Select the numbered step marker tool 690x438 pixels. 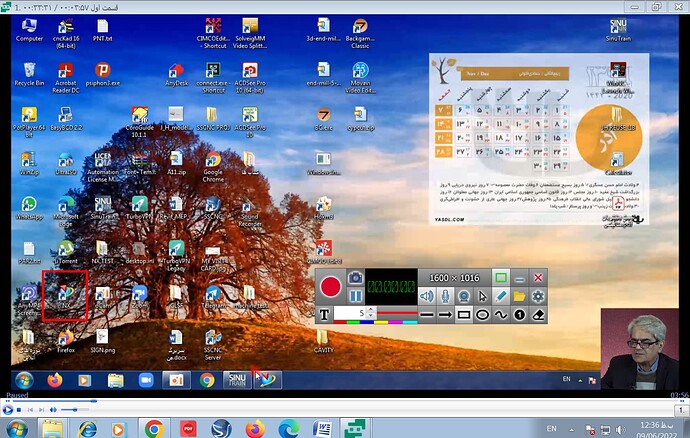[x=519, y=315]
